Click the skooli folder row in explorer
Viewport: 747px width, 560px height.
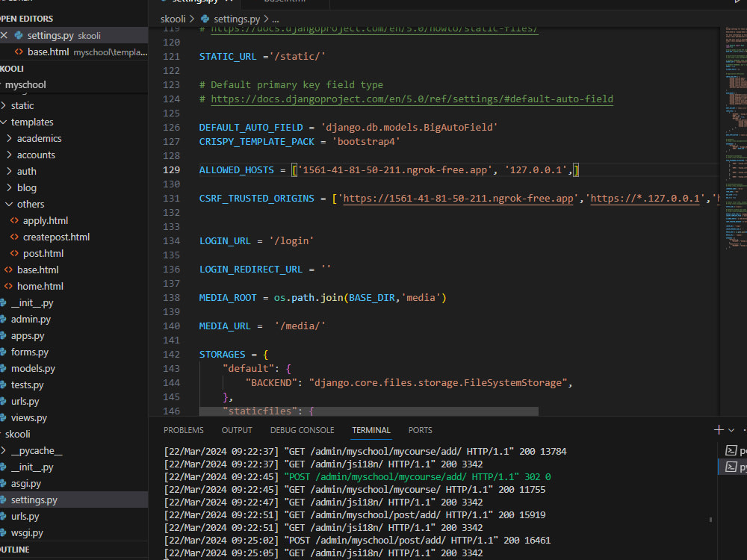pyautogui.click(x=74, y=435)
